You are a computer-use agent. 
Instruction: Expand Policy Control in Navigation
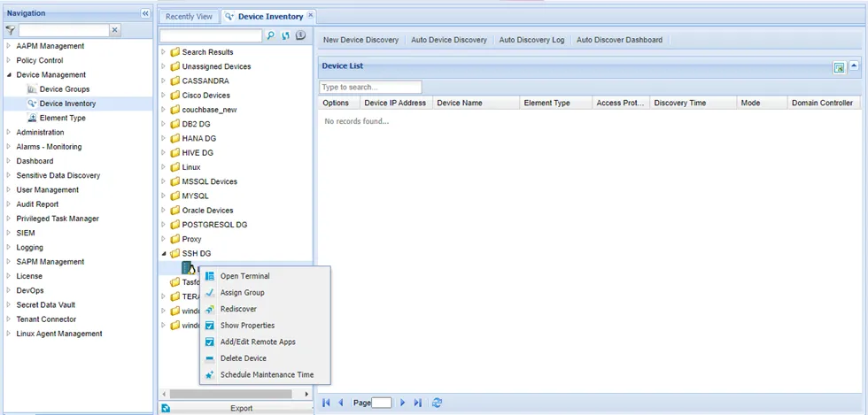pos(9,60)
